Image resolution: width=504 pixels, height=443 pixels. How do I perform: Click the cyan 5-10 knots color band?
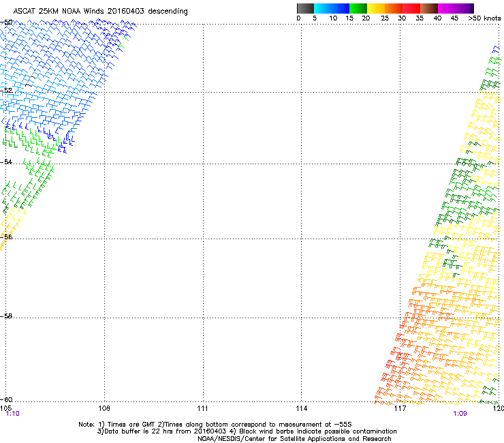323,8
